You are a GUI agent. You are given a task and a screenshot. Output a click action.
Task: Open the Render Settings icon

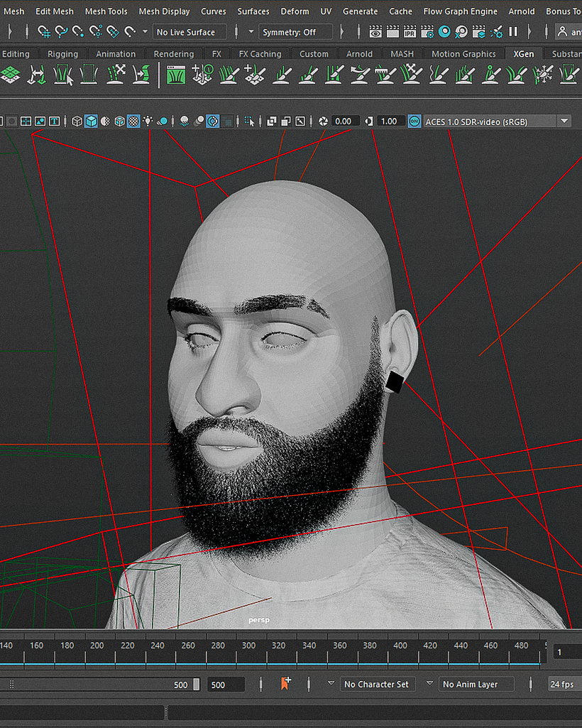pos(427,31)
